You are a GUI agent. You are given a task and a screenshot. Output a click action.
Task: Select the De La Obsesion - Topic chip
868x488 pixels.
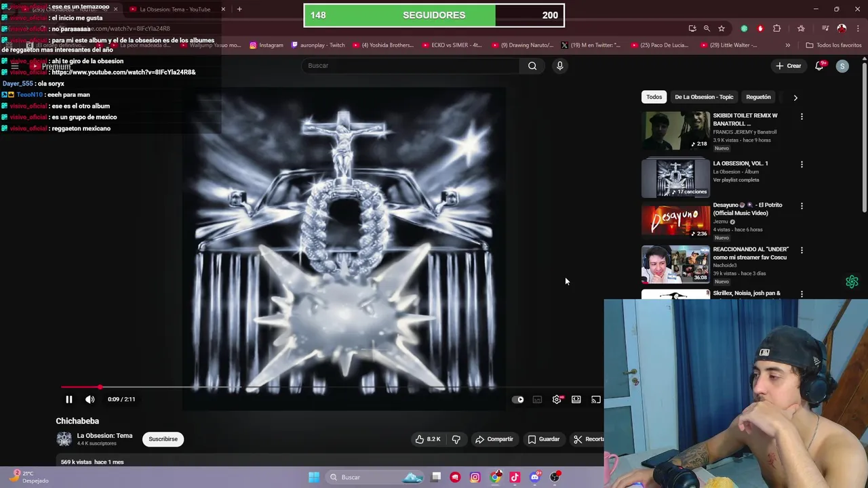click(x=704, y=97)
